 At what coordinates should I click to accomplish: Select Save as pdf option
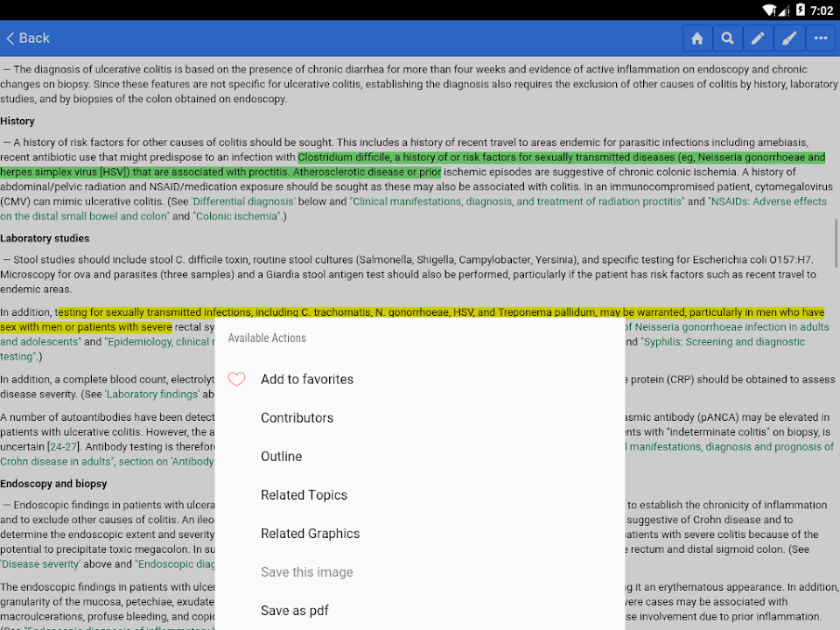point(294,611)
